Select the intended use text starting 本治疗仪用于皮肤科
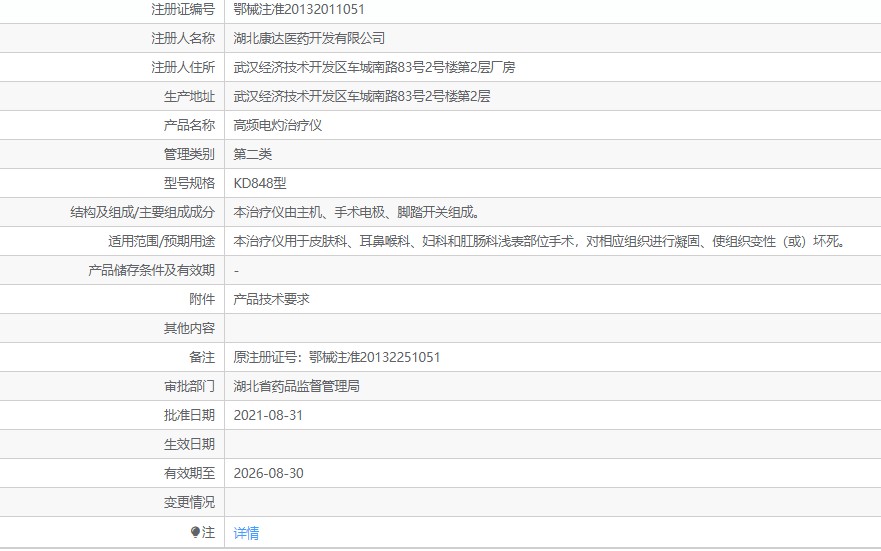 tap(539, 242)
